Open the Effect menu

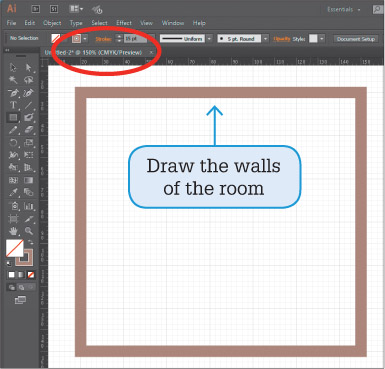click(x=124, y=23)
